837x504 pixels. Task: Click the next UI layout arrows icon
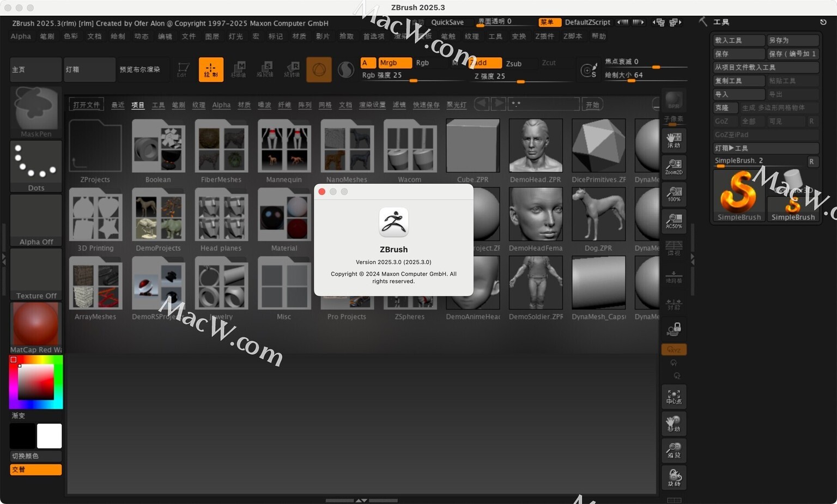(x=675, y=22)
